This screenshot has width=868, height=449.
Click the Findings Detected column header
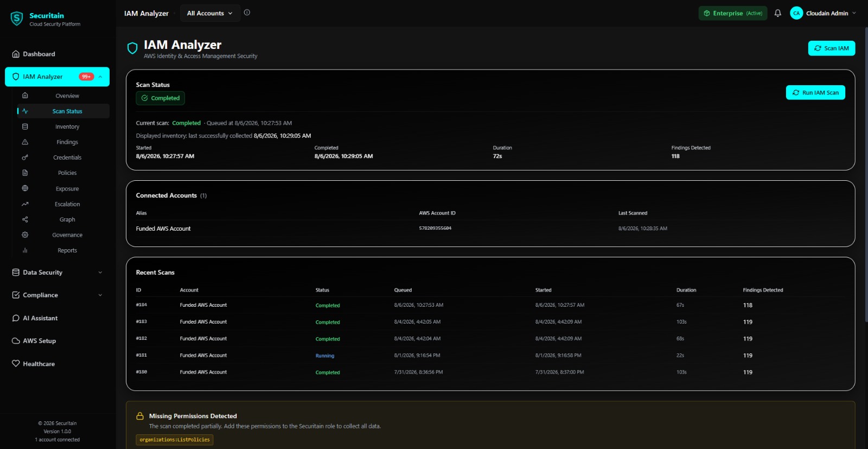(763, 290)
